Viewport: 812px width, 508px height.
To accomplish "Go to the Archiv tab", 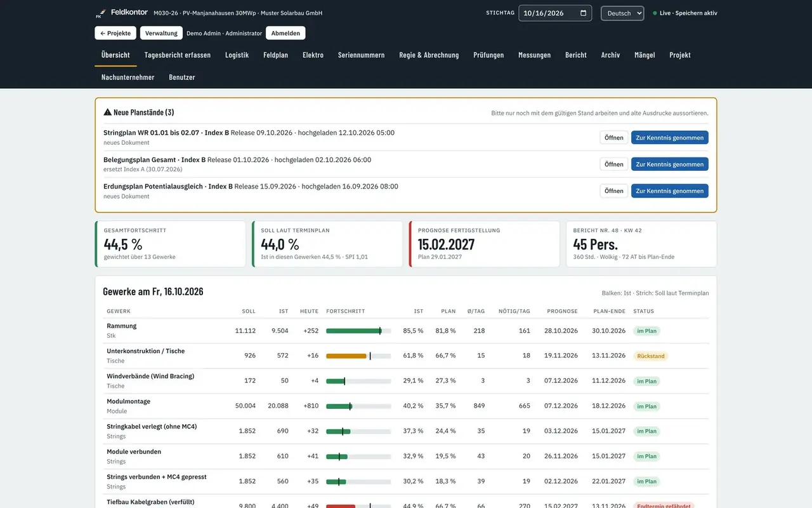I will [611, 55].
